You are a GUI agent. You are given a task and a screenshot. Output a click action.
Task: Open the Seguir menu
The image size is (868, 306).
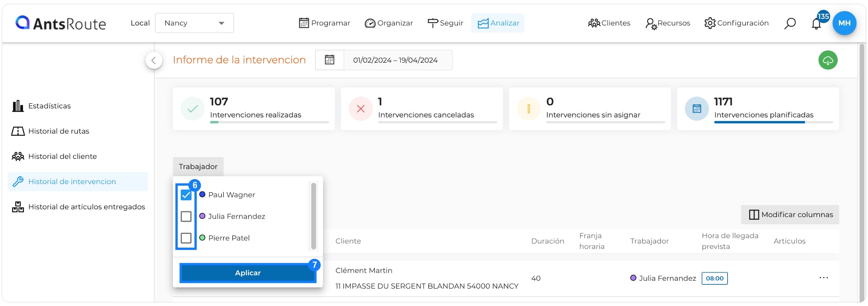point(445,23)
